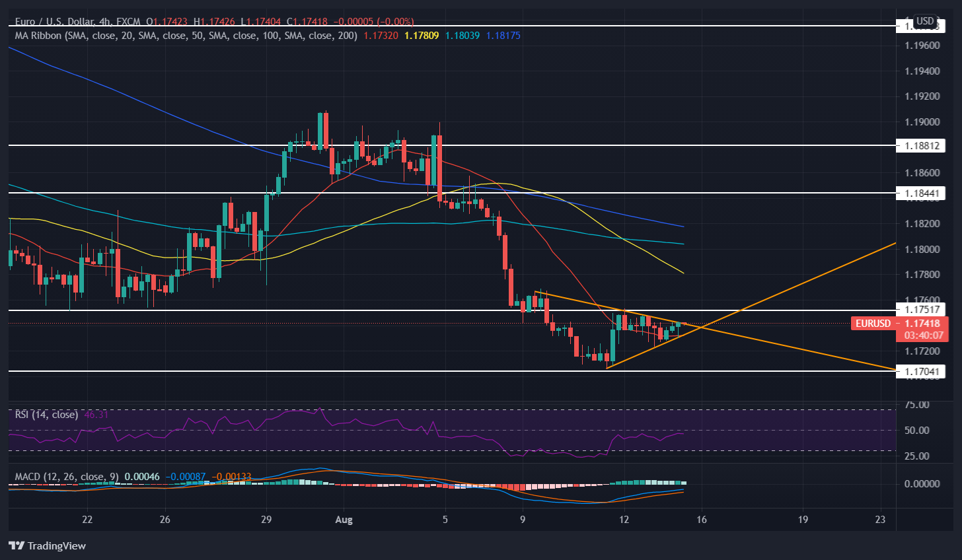Screen dimensions: 962x560
Task: Click the high price value H1.17426
Action: [213, 22]
